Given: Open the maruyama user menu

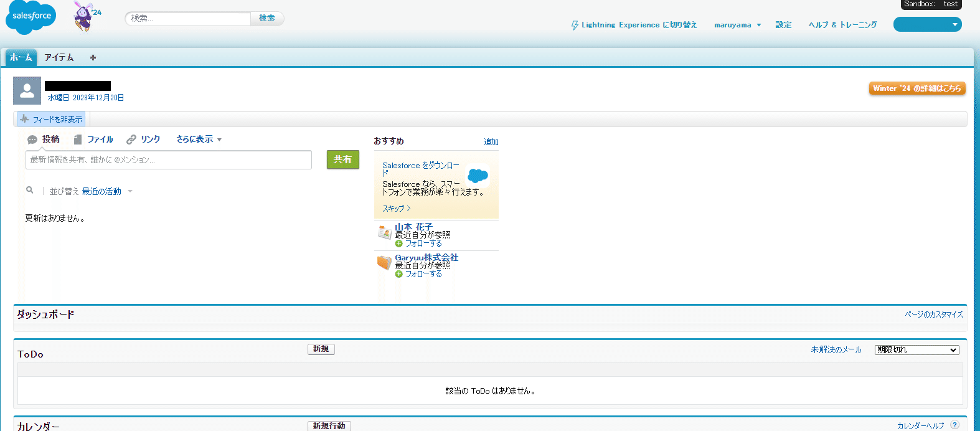Looking at the screenshot, I should 738,25.
